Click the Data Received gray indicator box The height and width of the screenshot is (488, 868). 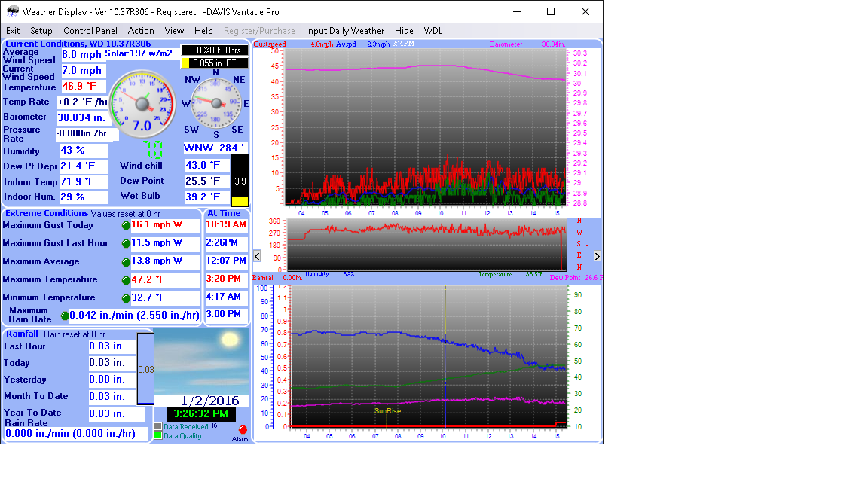pos(158,426)
